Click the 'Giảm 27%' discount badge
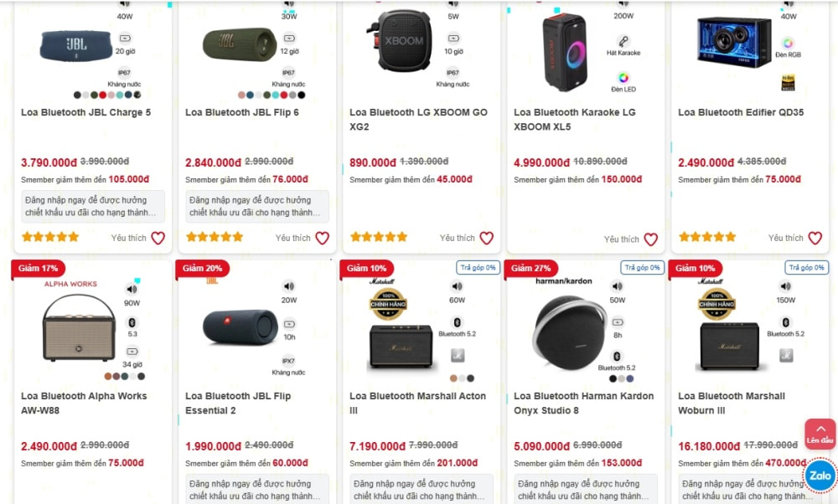838x504 pixels. pyautogui.click(x=531, y=268)
